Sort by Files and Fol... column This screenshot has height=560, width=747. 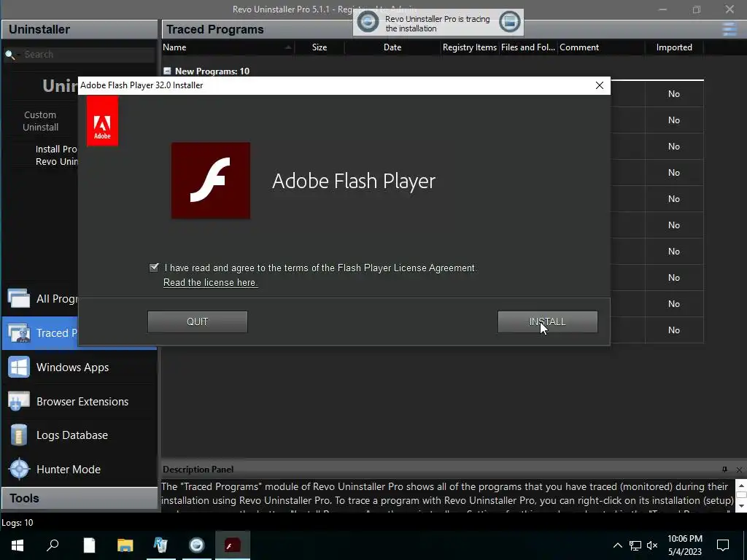coord(528,47)
